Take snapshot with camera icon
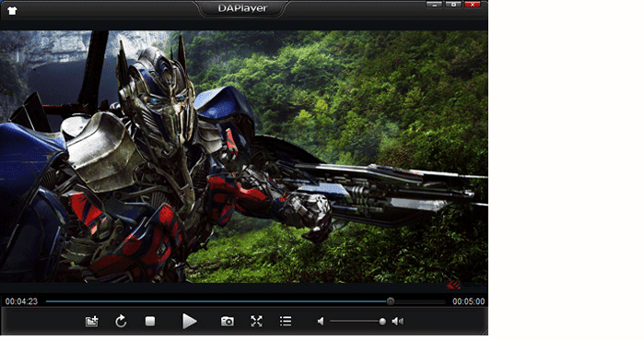The width and height of the screenshot is (644, 341). 228,322
